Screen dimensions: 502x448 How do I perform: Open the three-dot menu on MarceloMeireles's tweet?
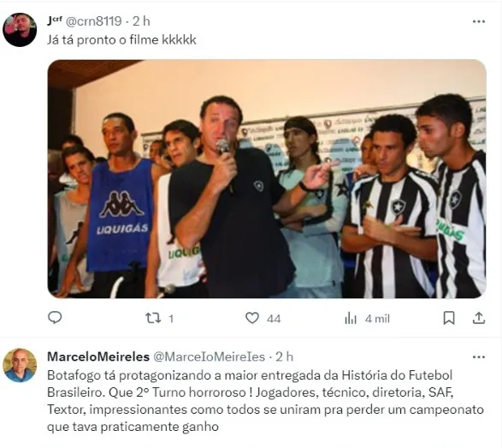tap(479, 357)
